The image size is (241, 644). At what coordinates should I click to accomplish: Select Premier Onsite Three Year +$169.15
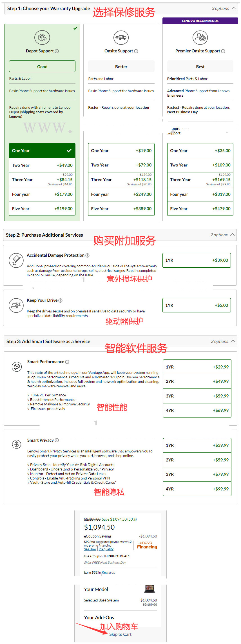[x=200, y=180]
